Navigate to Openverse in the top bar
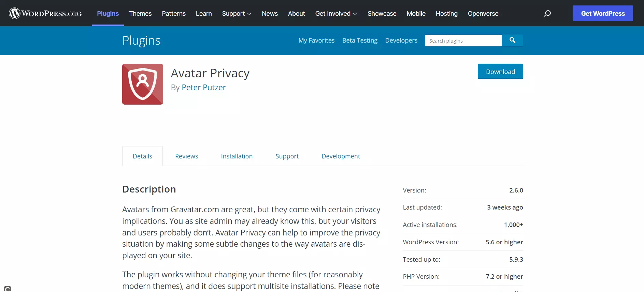644x292 pixels. tap(483, 14)
